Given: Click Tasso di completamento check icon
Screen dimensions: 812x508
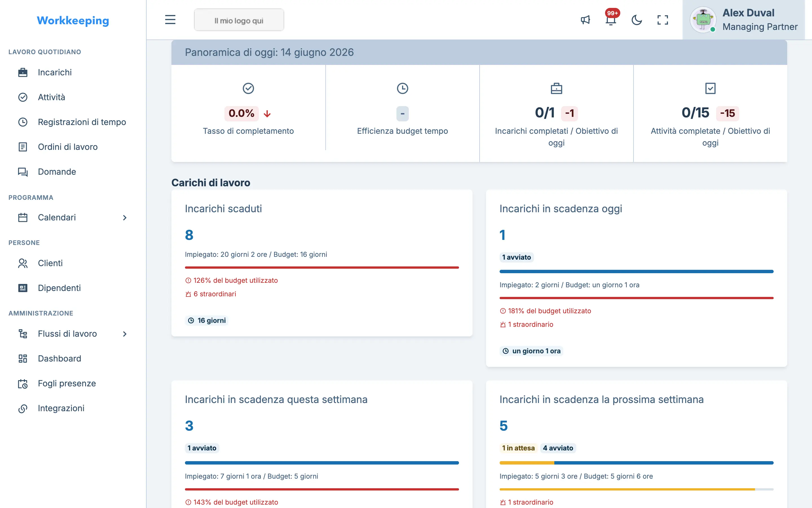Looking at the screenshot, I should [x=248, y=88].
